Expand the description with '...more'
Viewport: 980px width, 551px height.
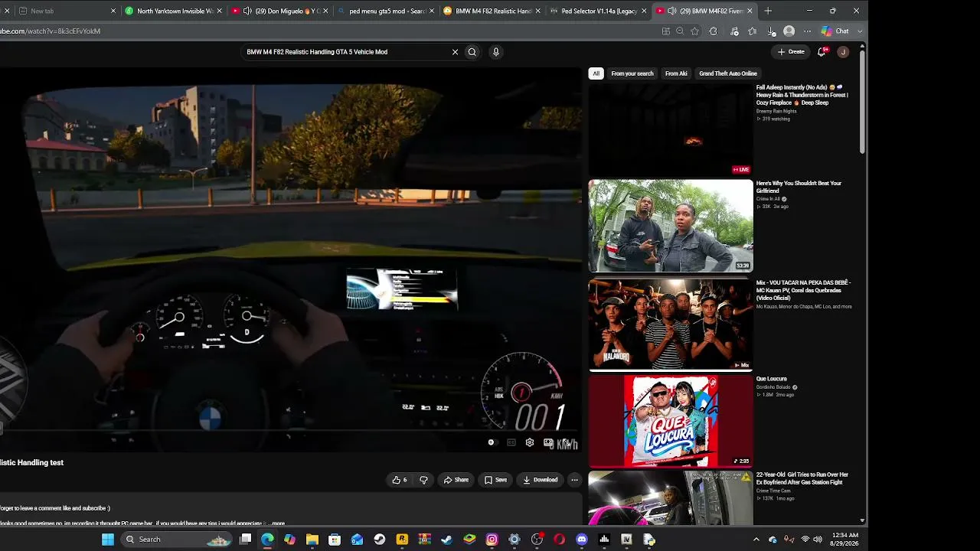(276, 523)
